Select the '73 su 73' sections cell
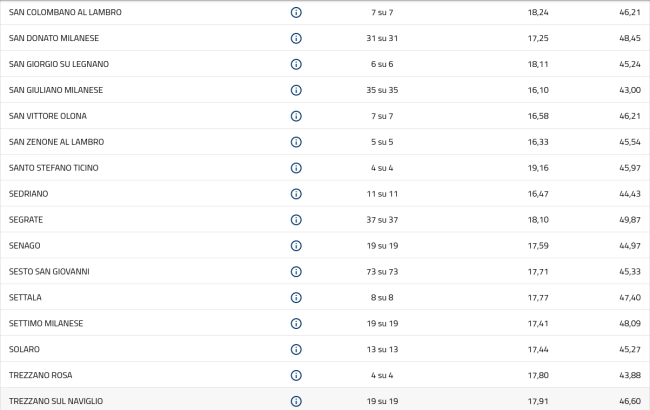Image resolution: width=650 pixels, height=410 pixels. click(381, 272)
